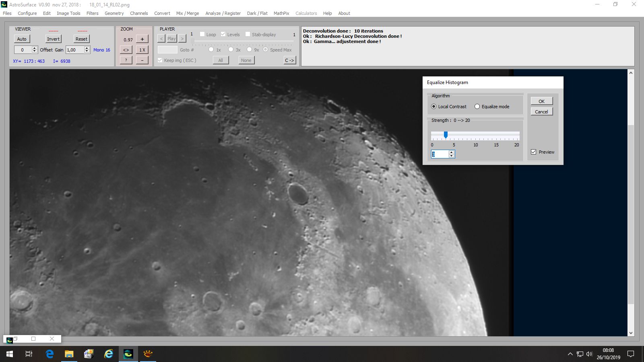Viewport: 644px width, 362px height.
Task: Click the fit-width <> zoom button
Action: tap(126, 50)
